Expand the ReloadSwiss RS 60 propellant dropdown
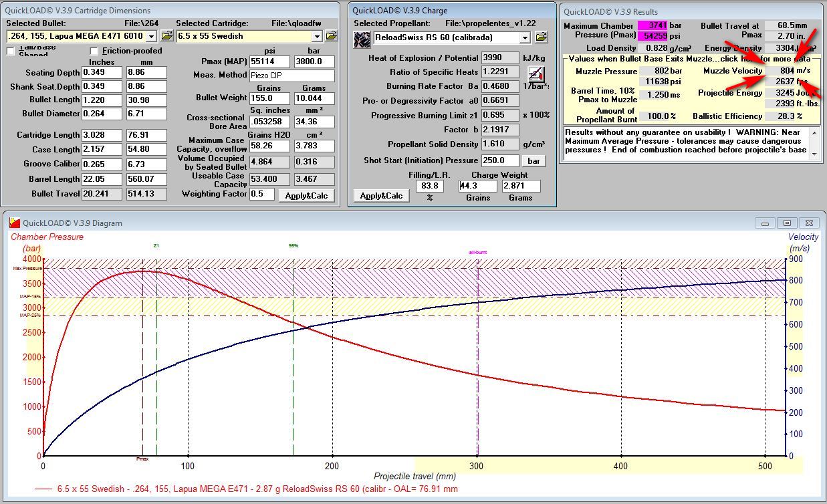This screenshot has height=504, width=827. (x=525, y=37)
